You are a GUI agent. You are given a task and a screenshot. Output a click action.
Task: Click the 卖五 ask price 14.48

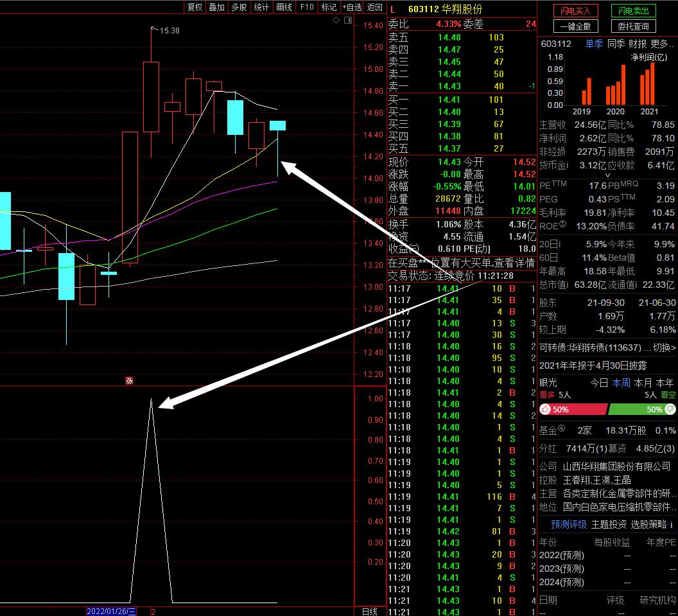coord(449,37)
